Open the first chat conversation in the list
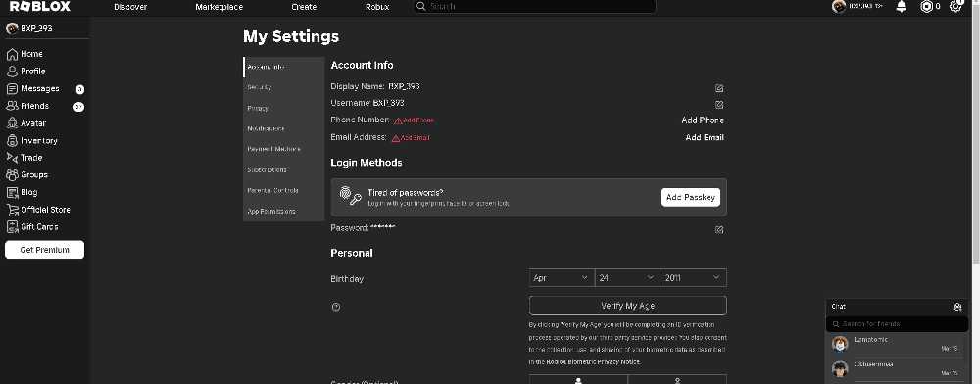 pyautogui.click(x=897, y=344)
